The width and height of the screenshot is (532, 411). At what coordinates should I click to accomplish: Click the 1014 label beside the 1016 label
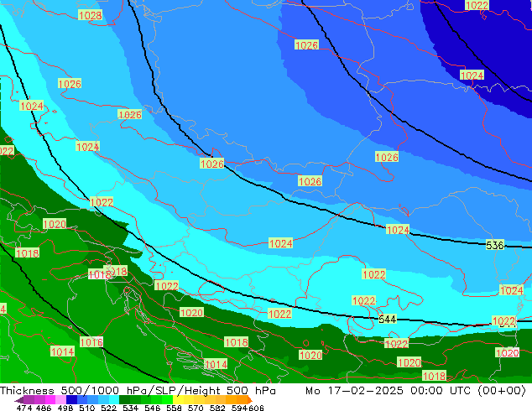coord(62,351)
